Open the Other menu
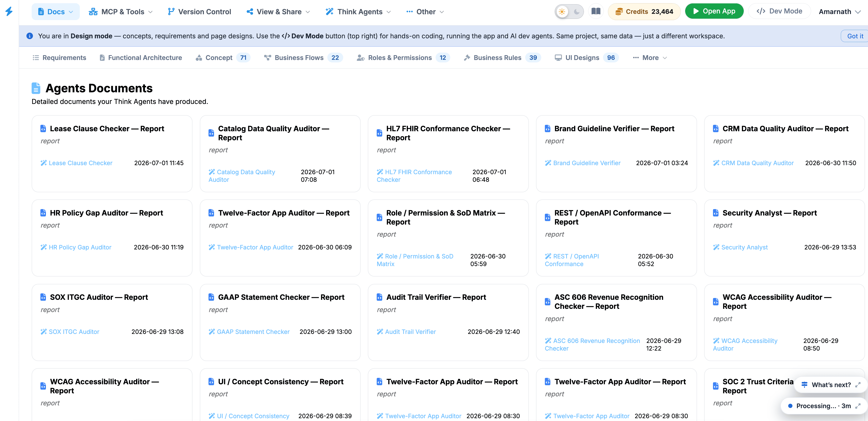 (x=425, y=12)
